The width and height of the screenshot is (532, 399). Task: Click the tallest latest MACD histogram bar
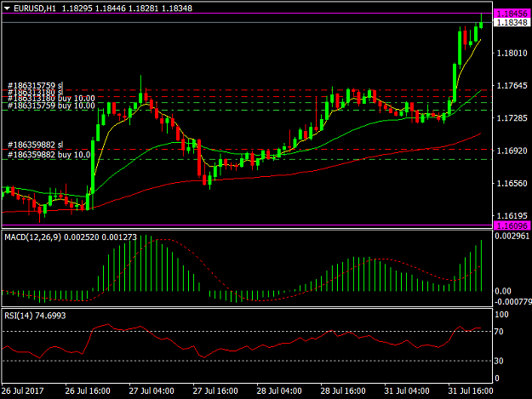pyautogui.click(x=481, y=265)
